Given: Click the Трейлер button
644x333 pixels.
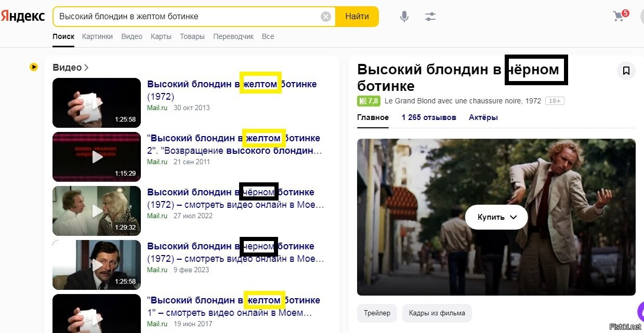Looking at the screenshot, I should (x=377, y=313).
